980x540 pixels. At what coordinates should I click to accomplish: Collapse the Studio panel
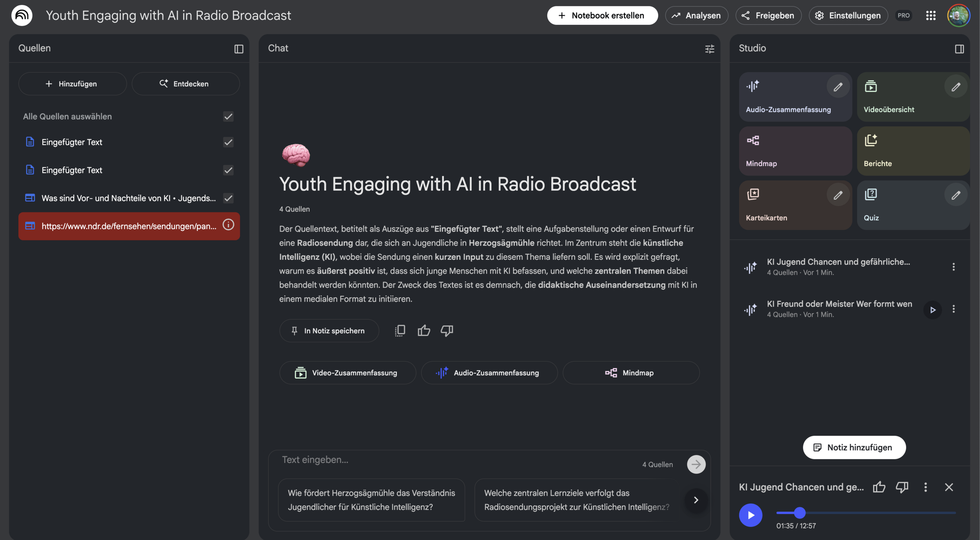click(x=959, y=49)
